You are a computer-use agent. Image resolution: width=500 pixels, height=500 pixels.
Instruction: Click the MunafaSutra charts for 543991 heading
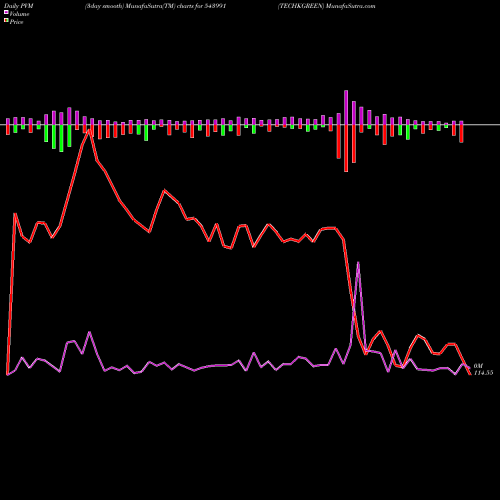point(155,6)
